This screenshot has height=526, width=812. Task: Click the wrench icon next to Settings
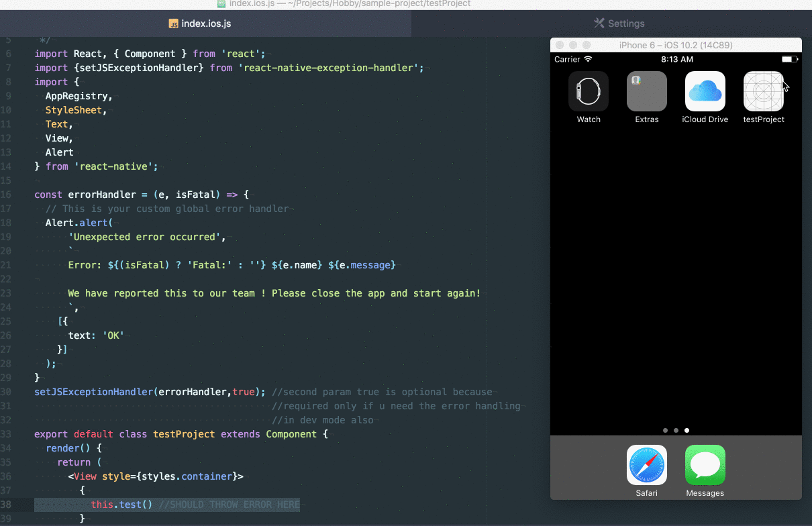tap(598, 23)
